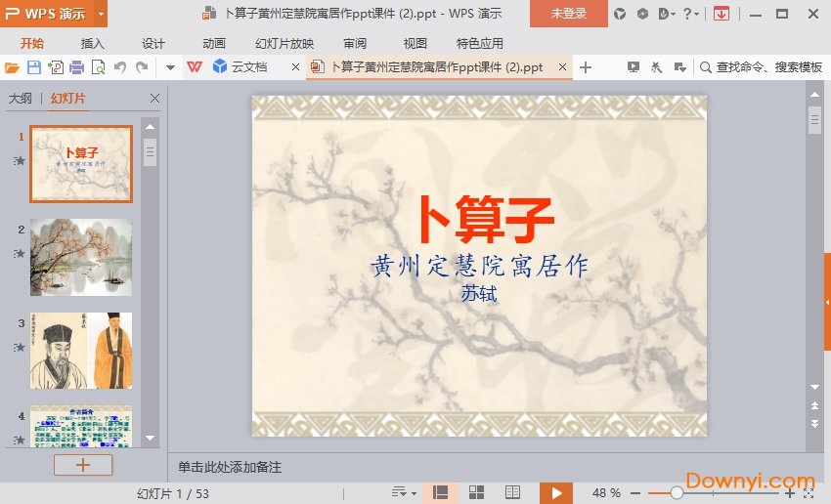Switch to slide sorter grid view
Viewport: 831px width, 504px height.
476,493
